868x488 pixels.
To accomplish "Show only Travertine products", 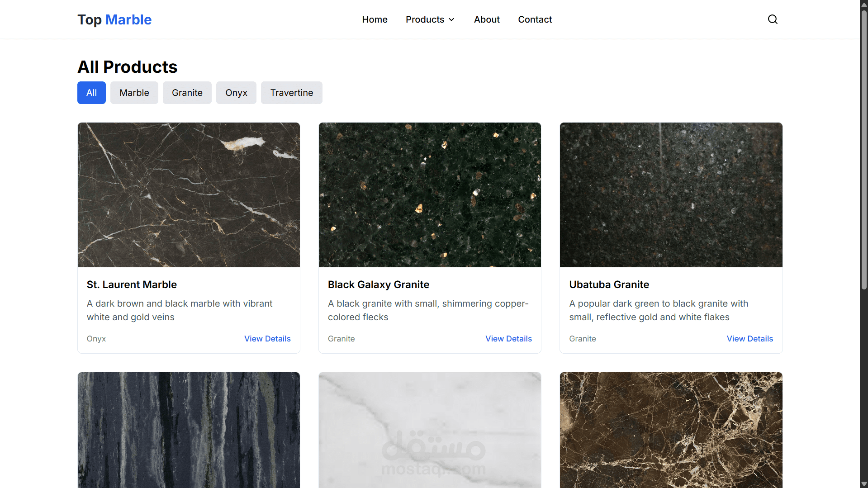I will tap(292, 93).
